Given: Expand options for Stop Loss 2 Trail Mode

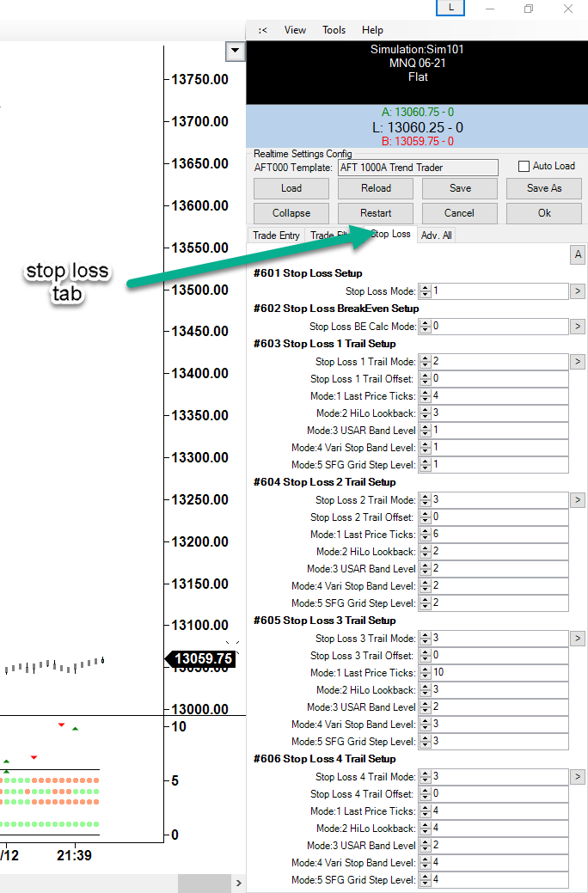Looking at the screenshot, I should coord(578,500).
